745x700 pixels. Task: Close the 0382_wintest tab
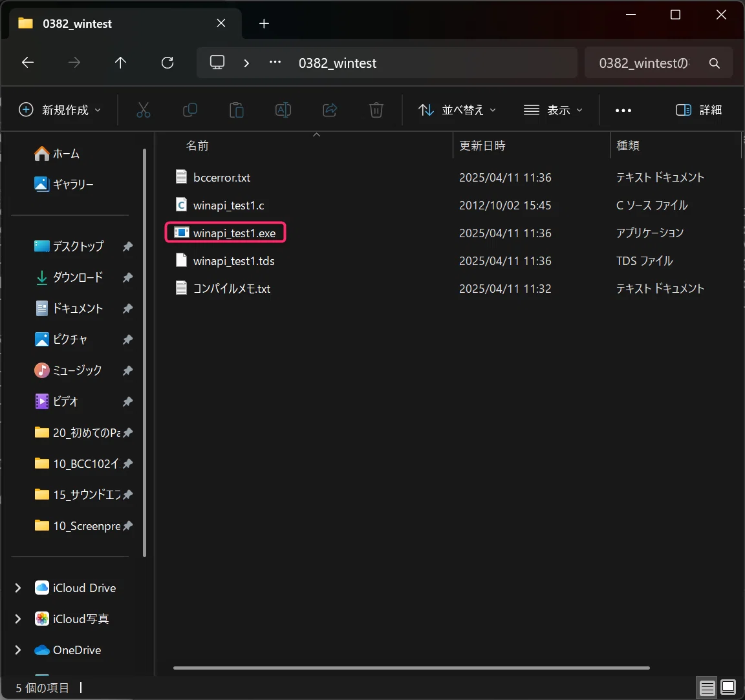coord(221,23)
